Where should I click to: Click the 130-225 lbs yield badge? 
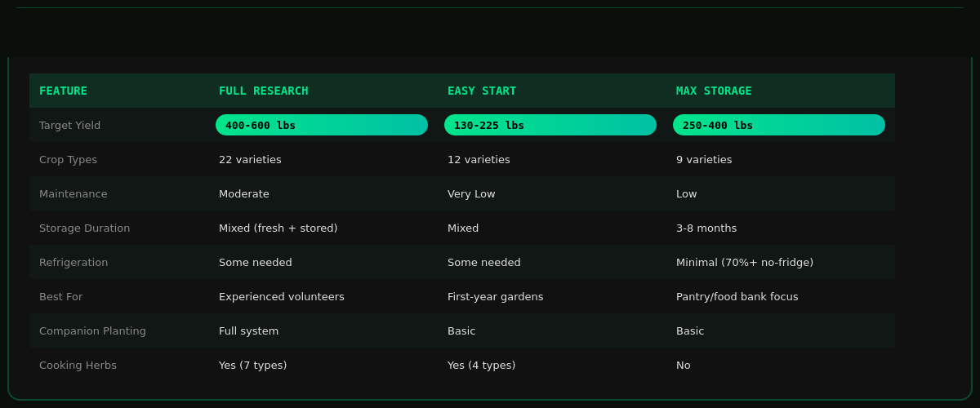[x=550, y=125]
